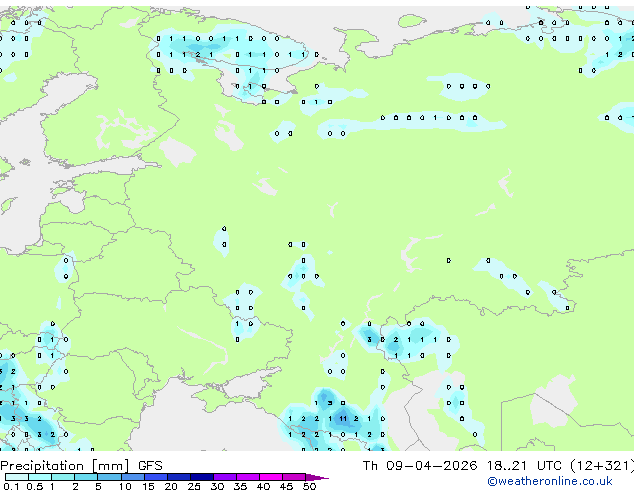Select the legend swatch for 20–25 mm
The width and height of the screenshot is (634, 490).
click(179, 477)
